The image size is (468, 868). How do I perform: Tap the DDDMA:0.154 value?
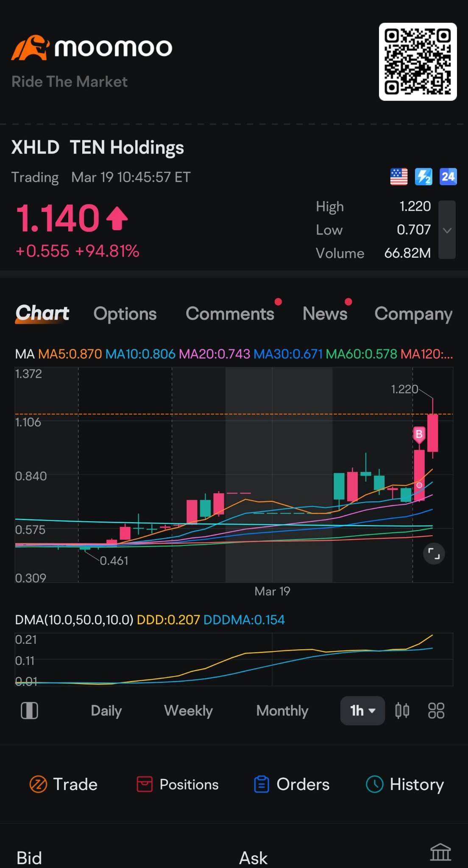pos(244,620)
